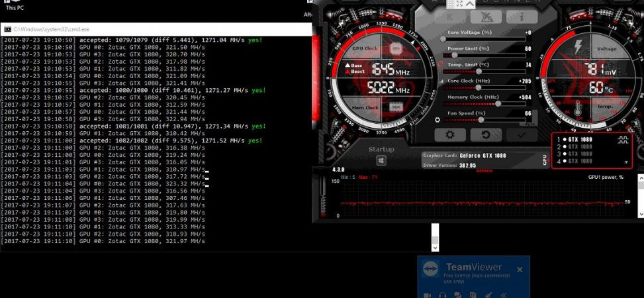This screenshot has width=644, height=298.
Task: Click the Power Limit slider handle
Action: tap(454, 55)
